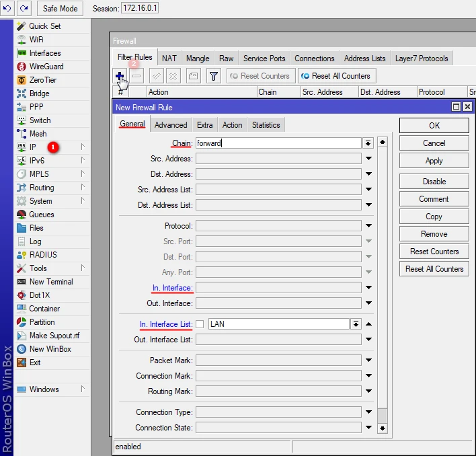
Task: Click the OK button
Action: pyautogui.click(x=434, y=126)
